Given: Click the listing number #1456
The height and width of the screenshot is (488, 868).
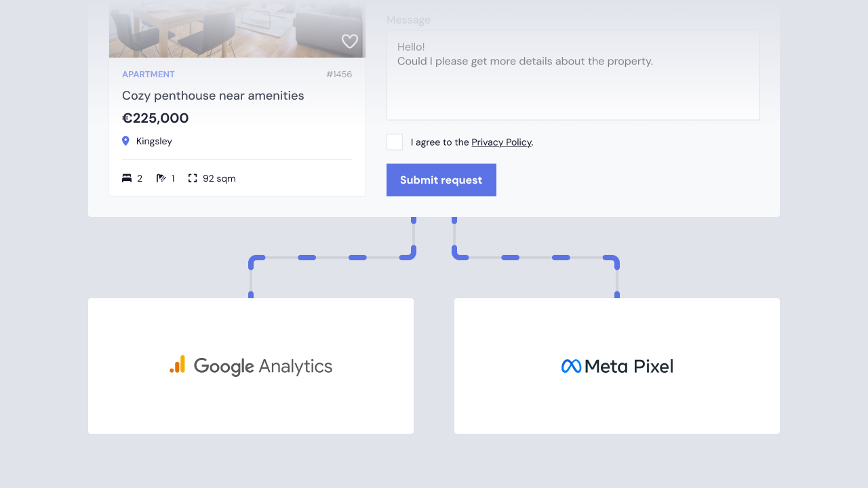Looking at the screenshot, I should 339,75.
